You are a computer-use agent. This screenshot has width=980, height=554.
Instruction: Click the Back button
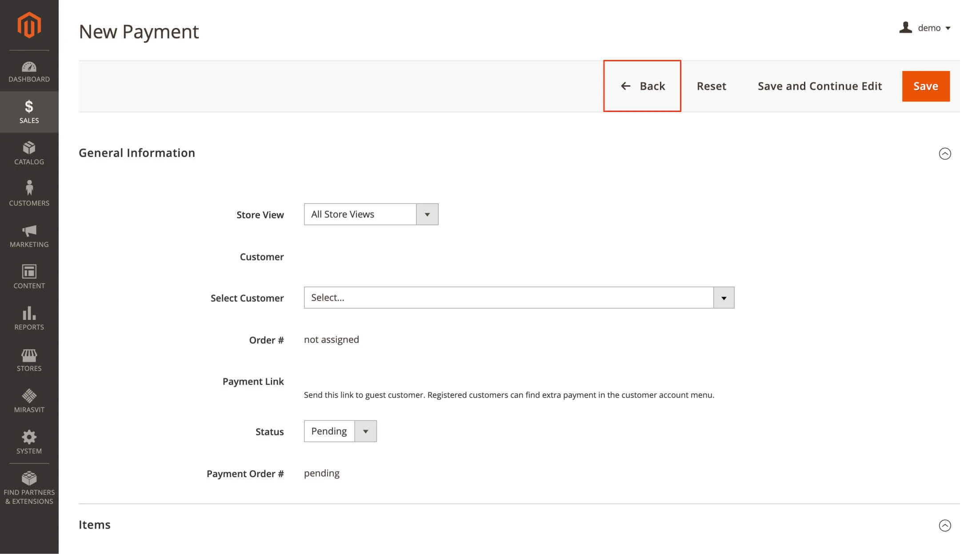point(642,86)
